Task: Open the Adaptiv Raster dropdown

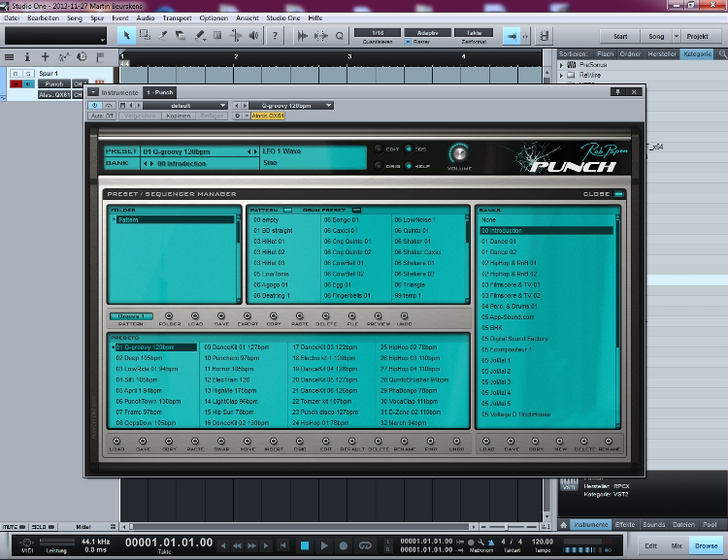Action: [x=428, y=33]
